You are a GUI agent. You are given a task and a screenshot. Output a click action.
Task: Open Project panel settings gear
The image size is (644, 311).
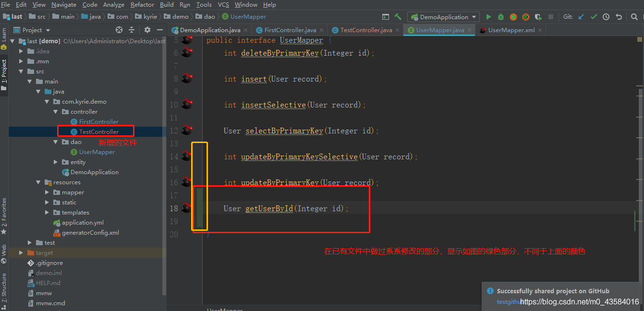pos(147,30)
